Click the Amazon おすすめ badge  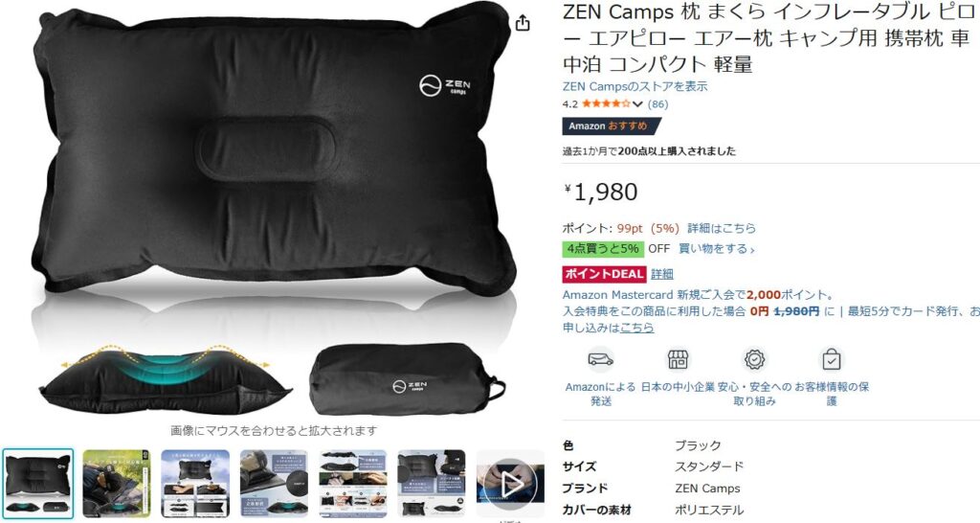click(610, 125)
